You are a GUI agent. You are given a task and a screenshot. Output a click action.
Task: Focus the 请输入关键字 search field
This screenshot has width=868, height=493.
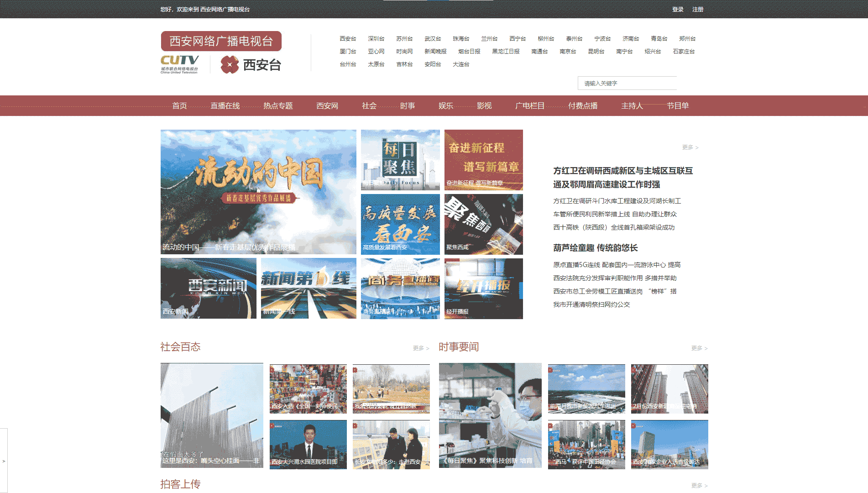pyautogui.click(x=627, y=83)
